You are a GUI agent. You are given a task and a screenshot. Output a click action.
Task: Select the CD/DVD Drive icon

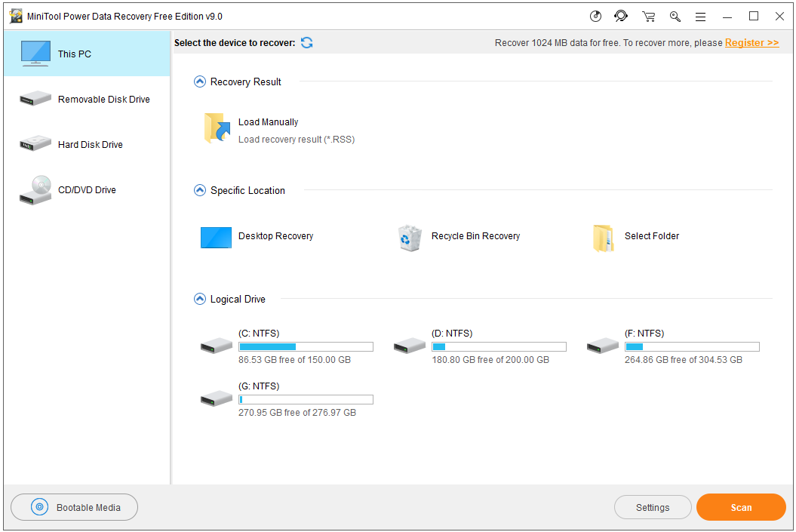[x=35, y=190]
